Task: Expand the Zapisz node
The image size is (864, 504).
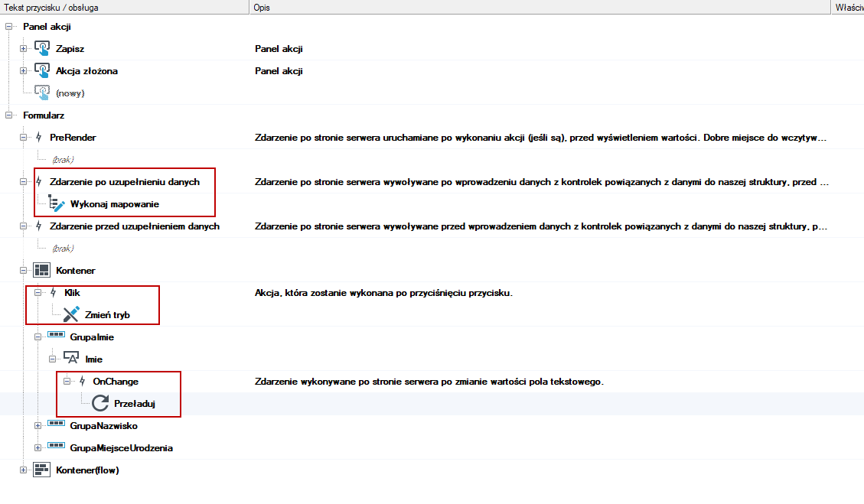Action: (x=23, y=48)
